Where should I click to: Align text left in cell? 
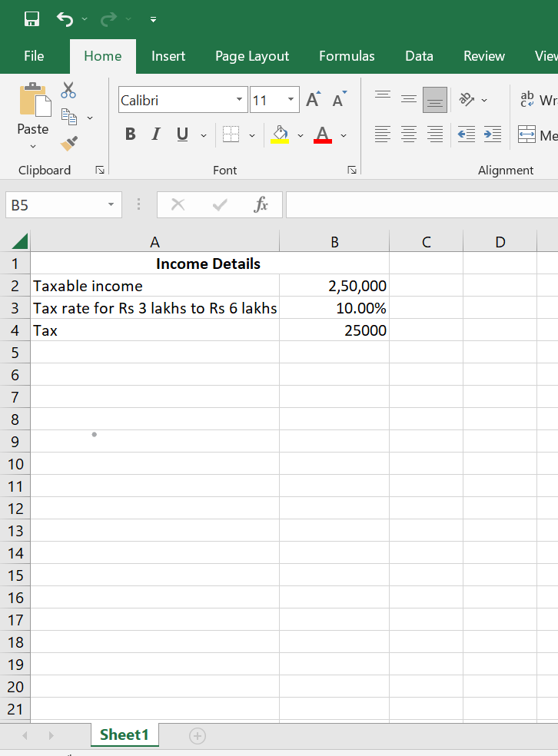(x=383, y=134)
